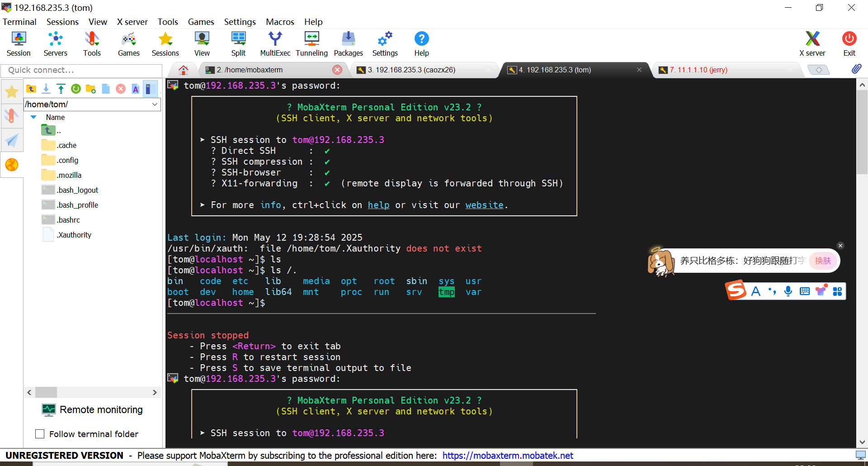Open the Games toolbar icon
868x466 pixels.
click(129, 44)
